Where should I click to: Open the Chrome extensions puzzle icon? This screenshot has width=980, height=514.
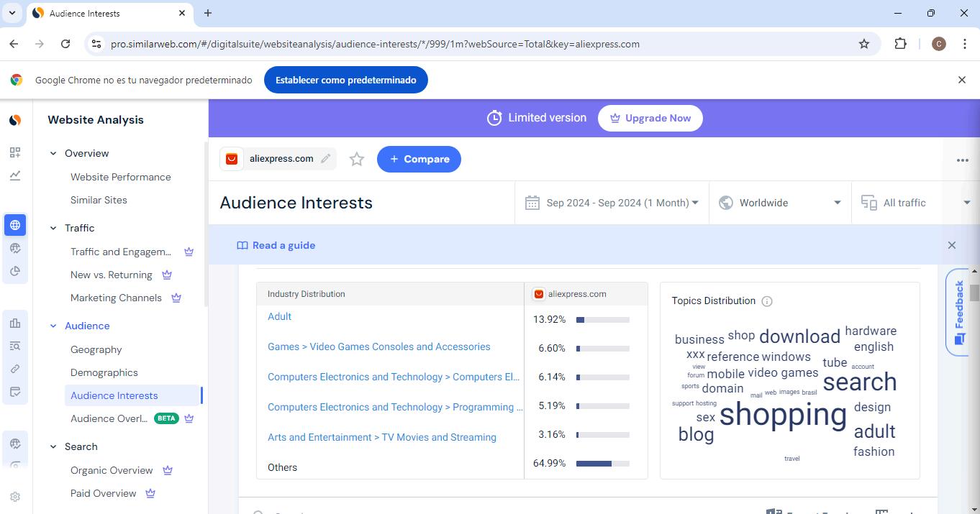coord(900,44)
